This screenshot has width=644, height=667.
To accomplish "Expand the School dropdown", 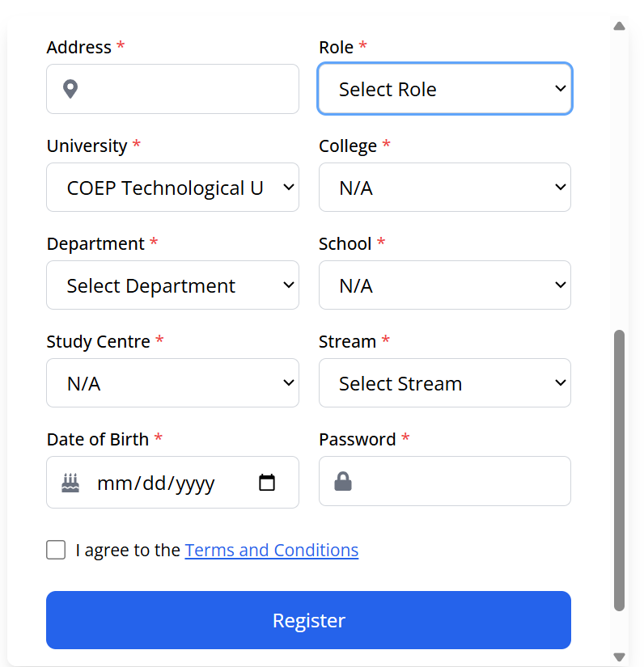I will (x=445, y=285).
